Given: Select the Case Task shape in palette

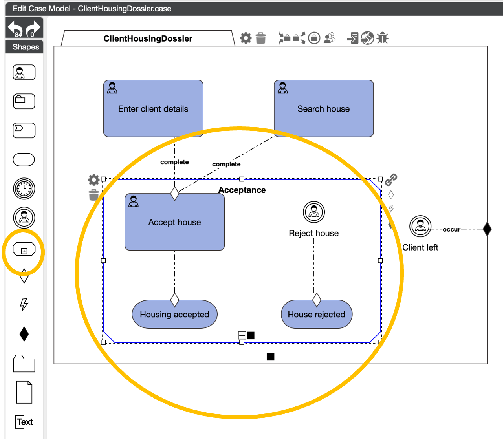Looking at the screenshot, I should tap(24, 101).
